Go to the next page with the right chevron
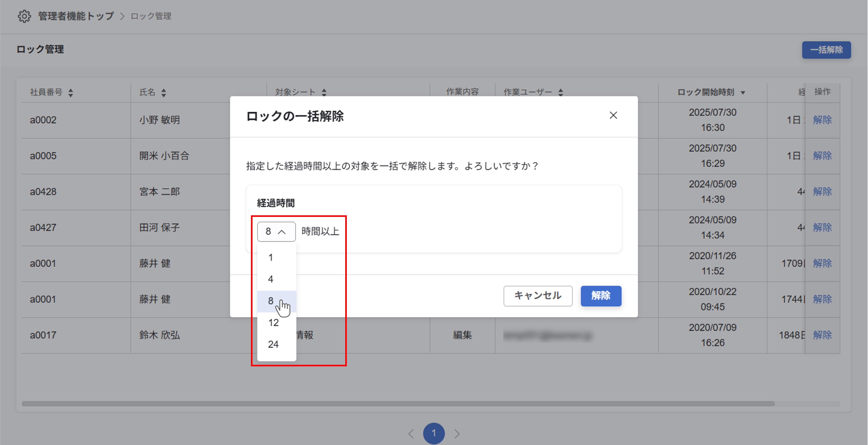Image resolution: width=868 pixels, height=445 pixels. [457, 434]
